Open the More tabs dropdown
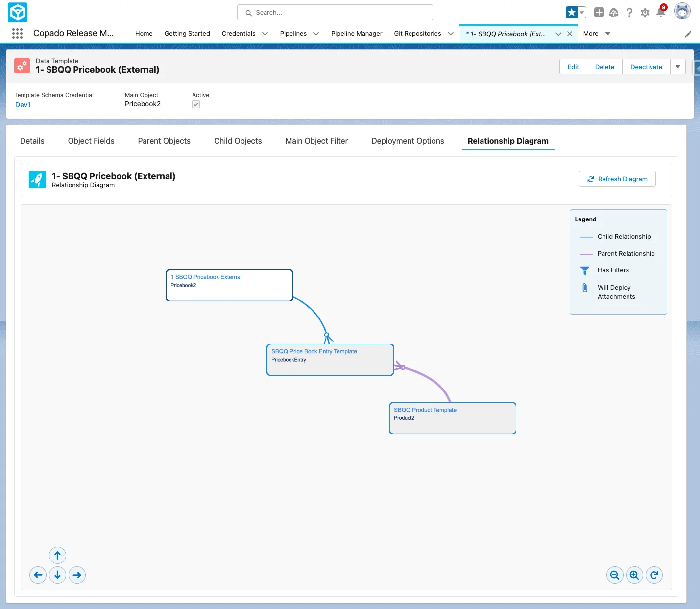The image size is (700, 609). 607,34
